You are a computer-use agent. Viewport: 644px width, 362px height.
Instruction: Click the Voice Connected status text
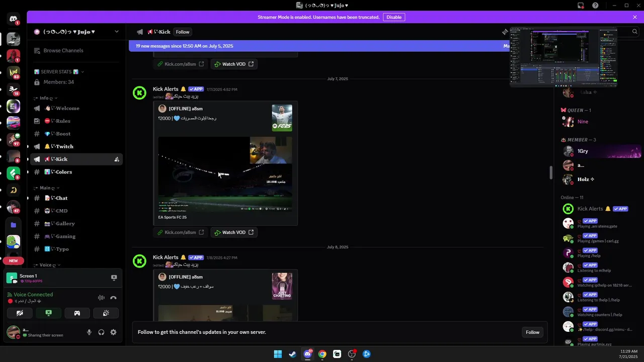33,295
